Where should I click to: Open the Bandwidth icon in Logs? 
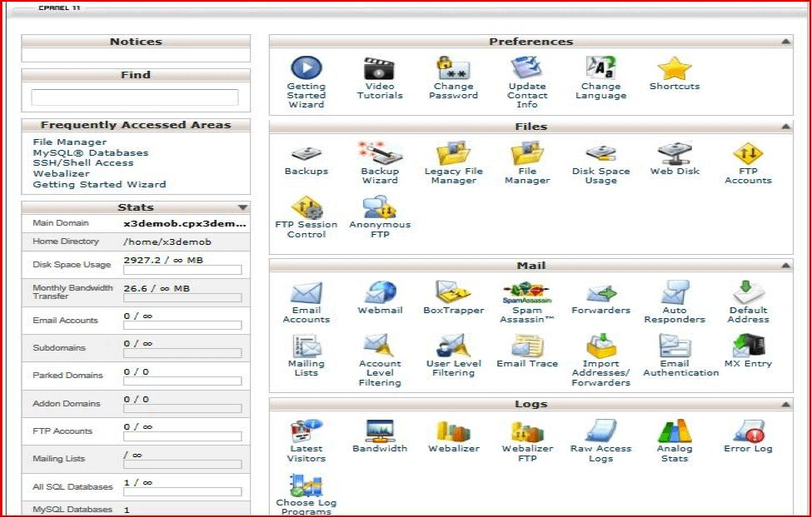tap(380, 431)
